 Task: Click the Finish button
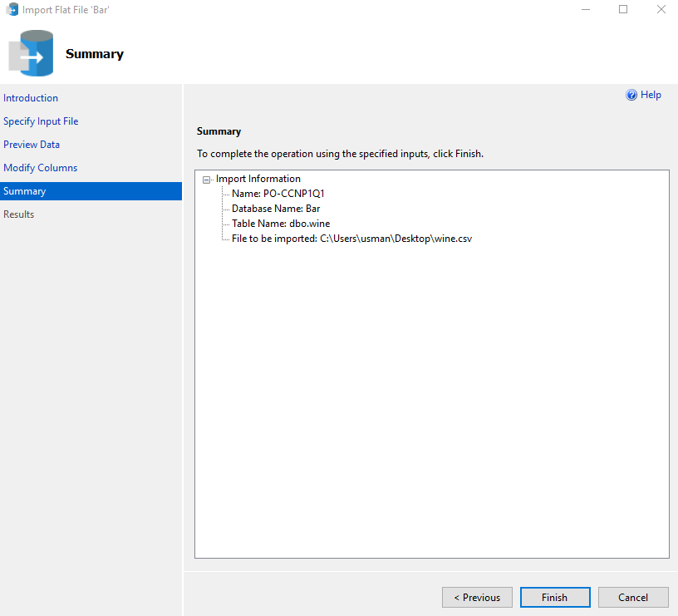click(555, 597)
